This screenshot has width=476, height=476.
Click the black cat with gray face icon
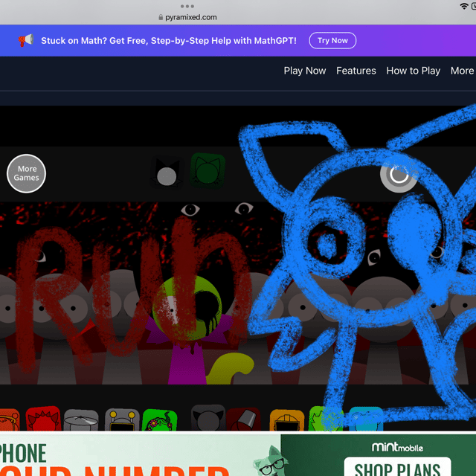pyautogui.click(x=167, y=172)
